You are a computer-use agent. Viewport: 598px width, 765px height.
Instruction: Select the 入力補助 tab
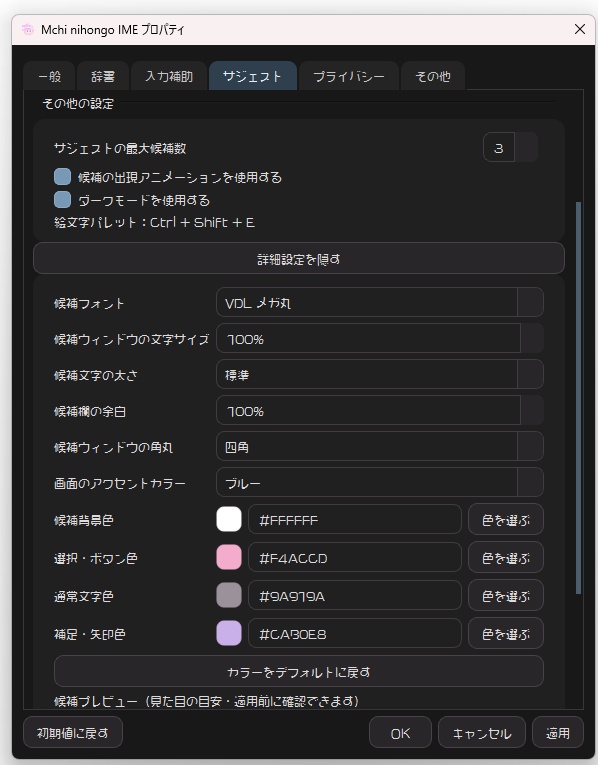(169, 76)
